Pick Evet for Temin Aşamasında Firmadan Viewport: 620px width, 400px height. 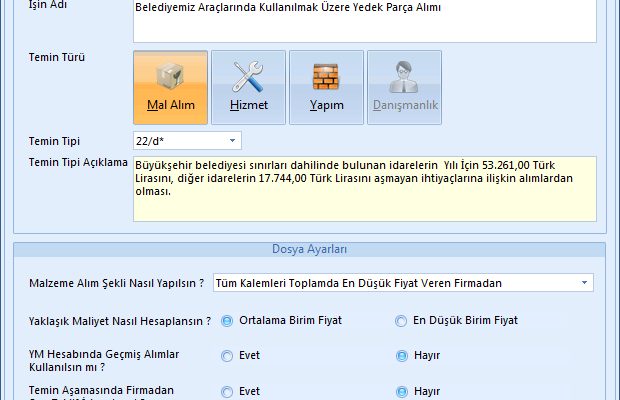[x=228, y=391]
